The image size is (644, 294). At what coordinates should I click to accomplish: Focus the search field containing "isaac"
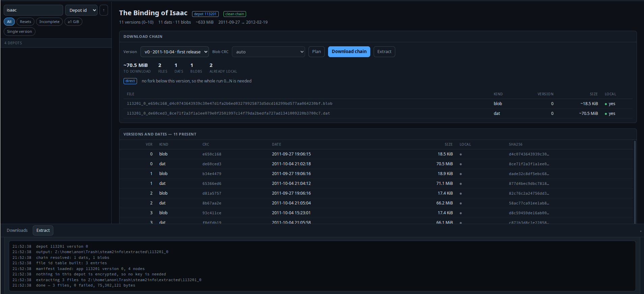(33, 10)
